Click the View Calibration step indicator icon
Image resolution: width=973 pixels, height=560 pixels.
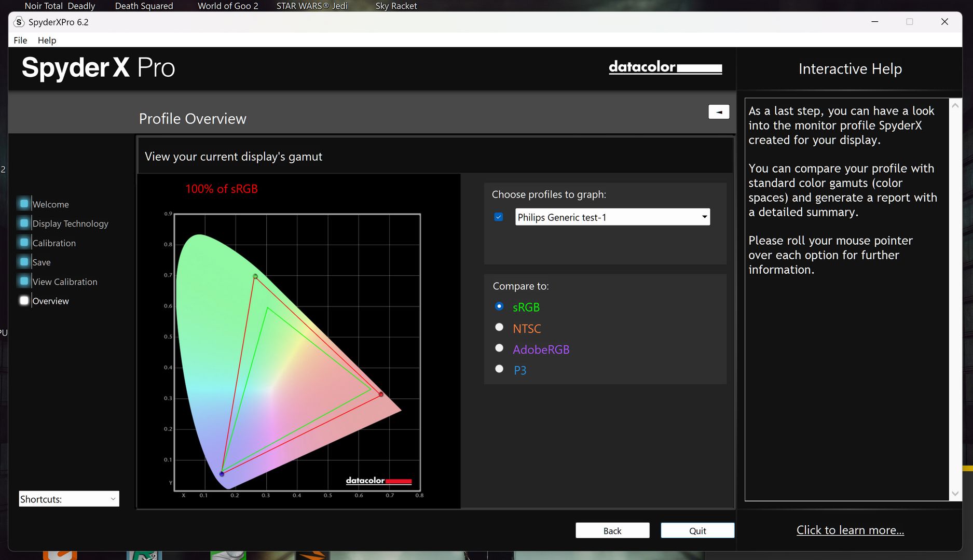pyautogui.click(x=24, y=281)
